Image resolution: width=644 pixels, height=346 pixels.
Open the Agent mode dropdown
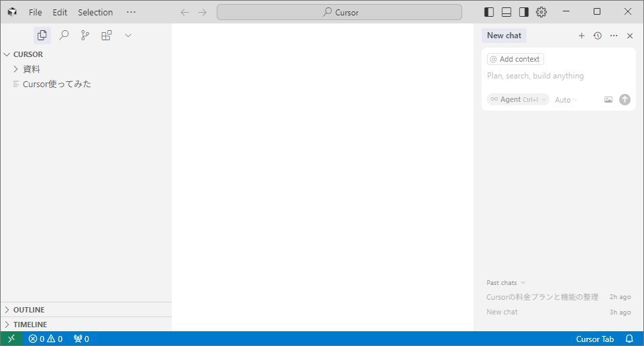click(x=518, y=99)
